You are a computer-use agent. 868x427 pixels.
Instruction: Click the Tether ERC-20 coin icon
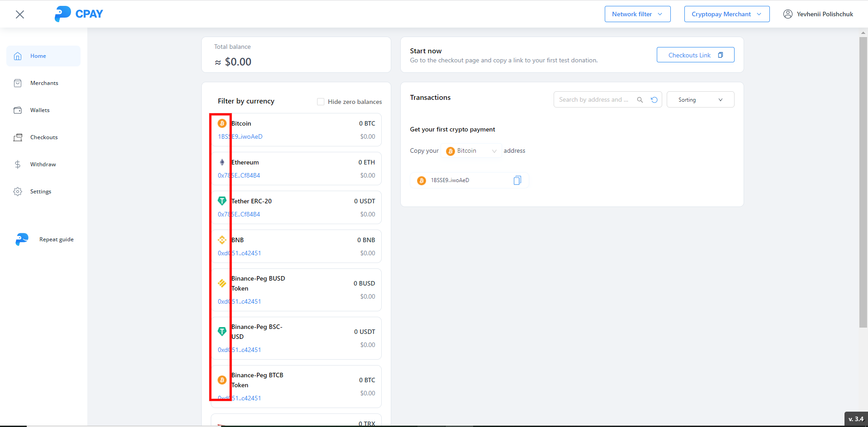point(222,201)
